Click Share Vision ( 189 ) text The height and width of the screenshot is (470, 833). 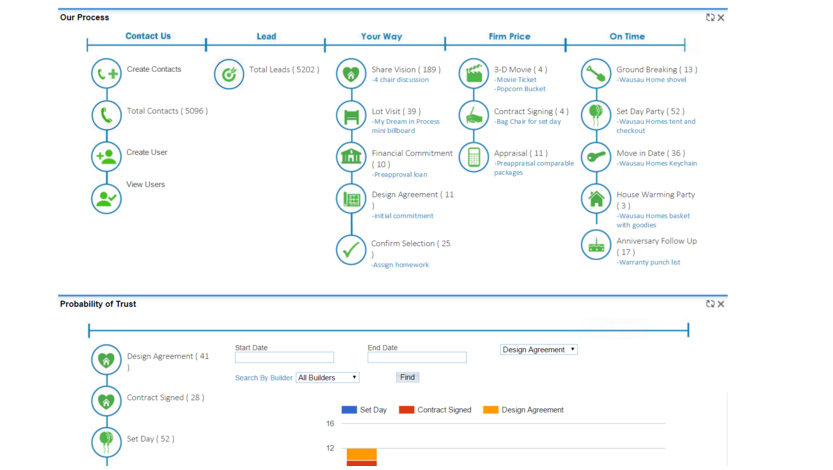(x=406, y=70)
